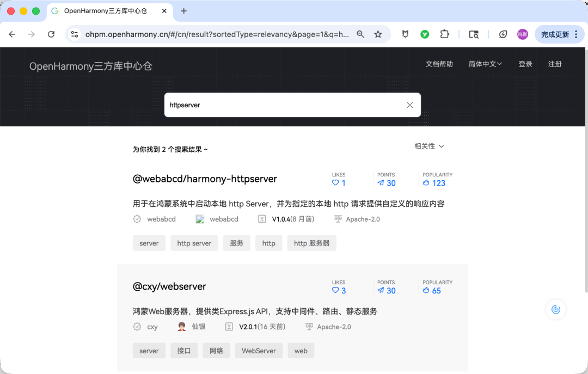Viewport: 588px width, 374px height.
Task: Click the webabcd organization badge icon
Action: pos(137,219)
